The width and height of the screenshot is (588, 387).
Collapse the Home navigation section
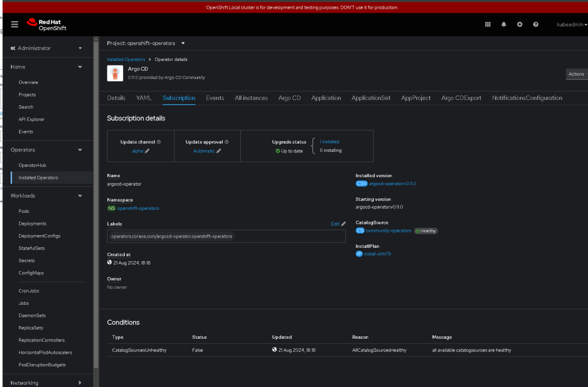(47, 67)
